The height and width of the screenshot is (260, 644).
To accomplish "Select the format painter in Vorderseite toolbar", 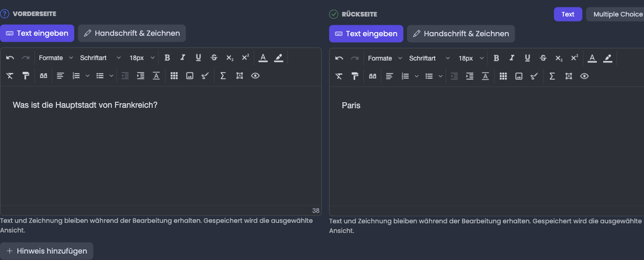I will [26, 76].
